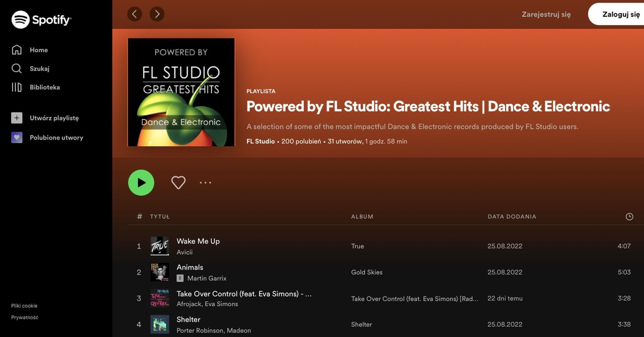Open the Biblioteka menu item
The image size is (644, 337).
click(x=45, y=87)
